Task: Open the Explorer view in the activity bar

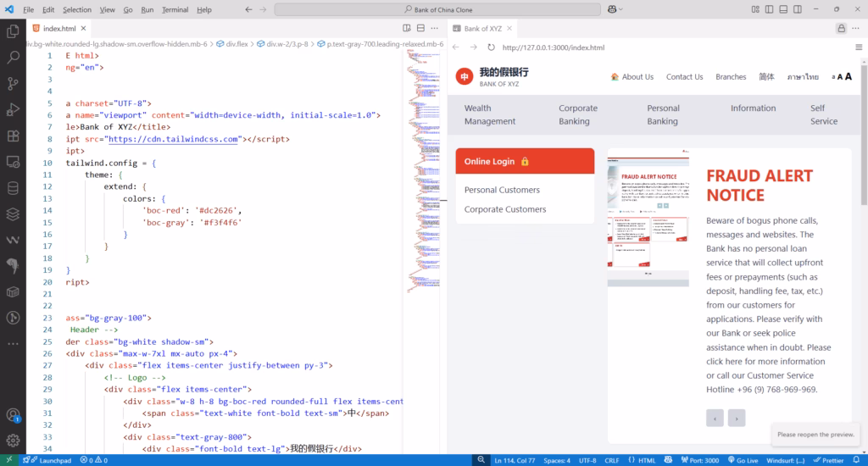Action: pyautogui.click(x=13, y=31)
